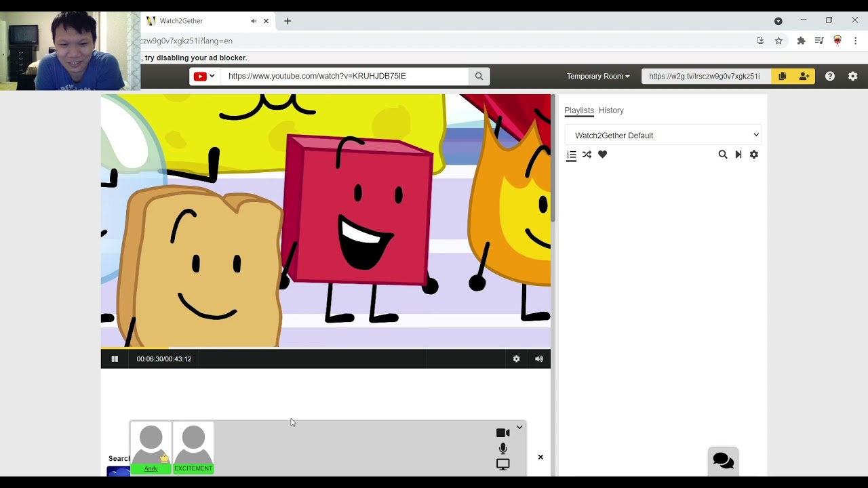This screenshot has width=868, height=488.
Task: Select the room invite link field
Action: tap(705, 76)
